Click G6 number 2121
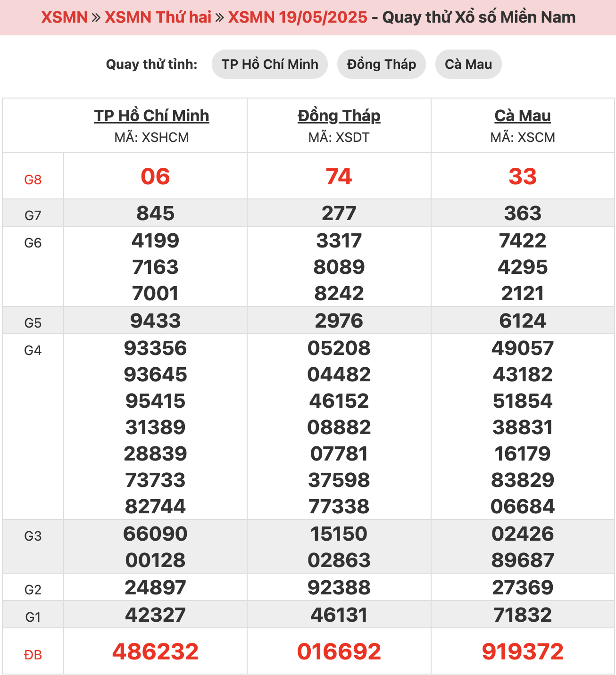The width and height of the screenshot is (616, 675). pyautogui.click(x=523, y=294)
